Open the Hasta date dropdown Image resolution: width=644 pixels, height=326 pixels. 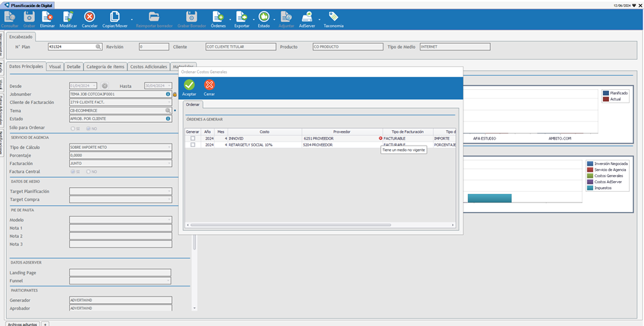coord(169,86)
